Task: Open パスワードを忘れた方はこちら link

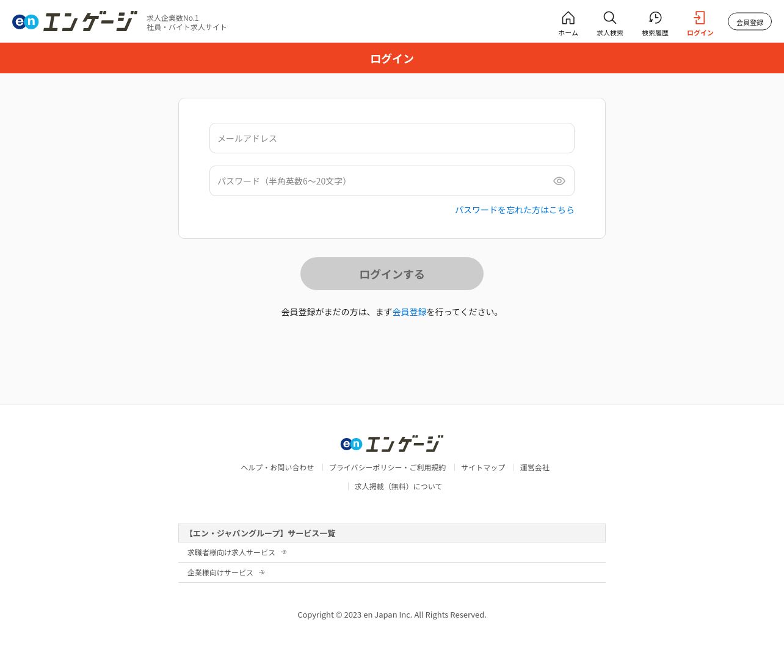Action: [515, 210]
